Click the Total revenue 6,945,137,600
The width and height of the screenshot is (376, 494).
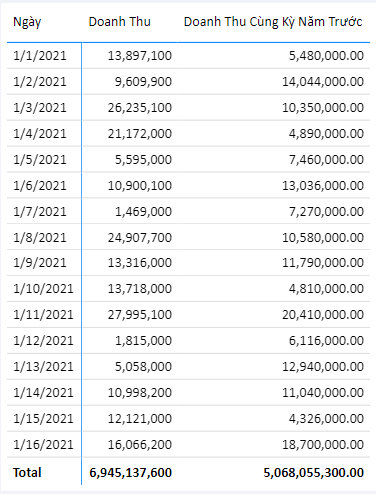[x=130, y=473]
